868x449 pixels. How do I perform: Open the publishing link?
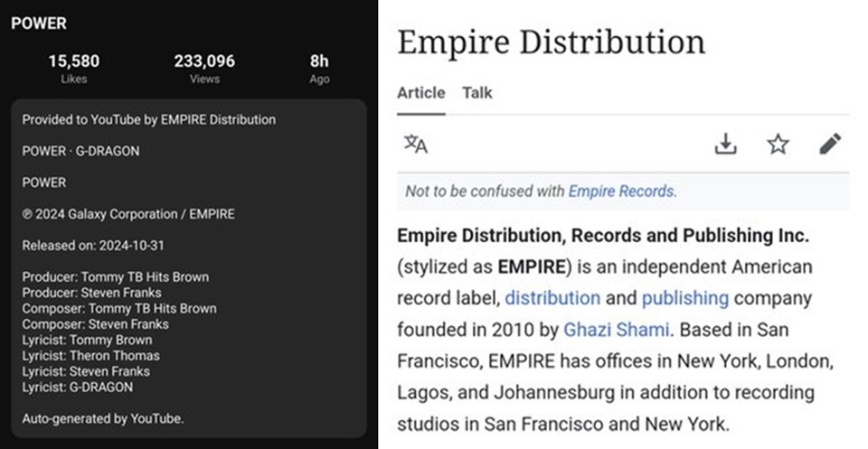(x=685, y=298)
